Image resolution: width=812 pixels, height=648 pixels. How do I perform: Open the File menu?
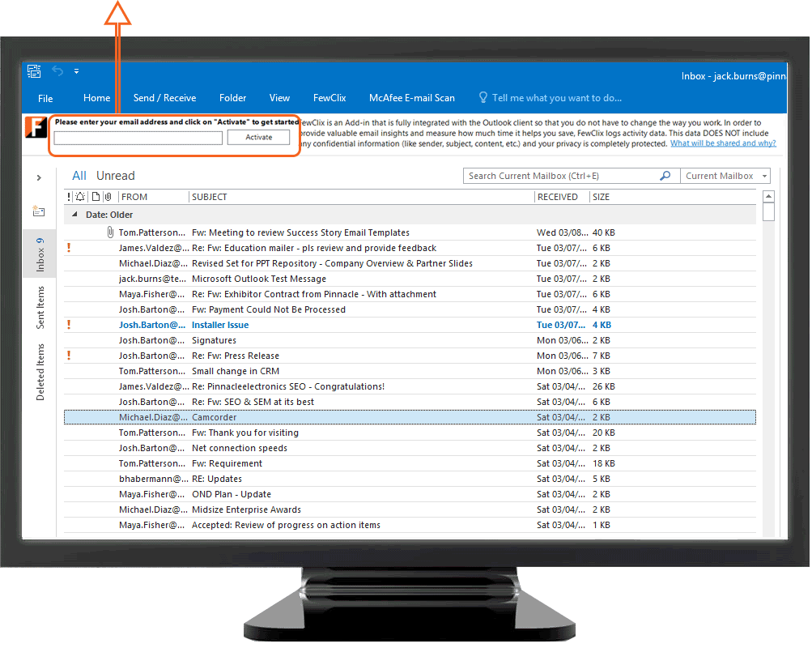coord(45,99)
